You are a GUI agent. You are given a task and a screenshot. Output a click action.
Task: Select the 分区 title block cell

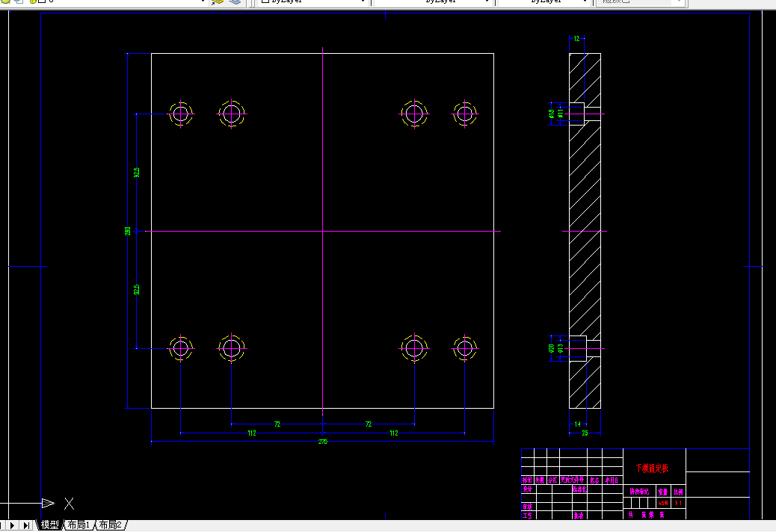pos(552,480)
